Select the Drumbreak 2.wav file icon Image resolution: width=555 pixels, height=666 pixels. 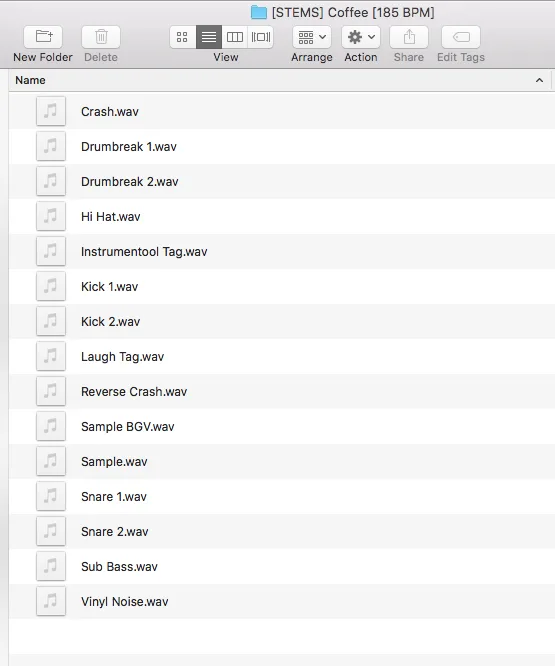click(x=51, y=181)
